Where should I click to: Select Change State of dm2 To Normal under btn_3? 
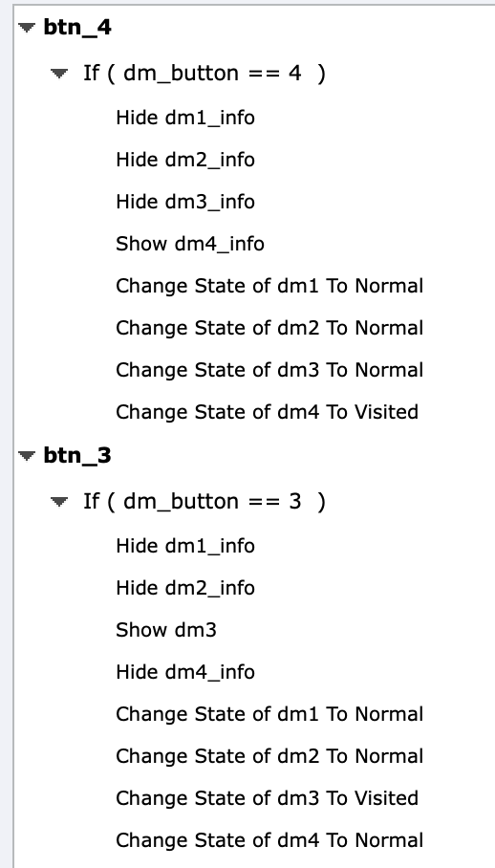click(269, 756)
